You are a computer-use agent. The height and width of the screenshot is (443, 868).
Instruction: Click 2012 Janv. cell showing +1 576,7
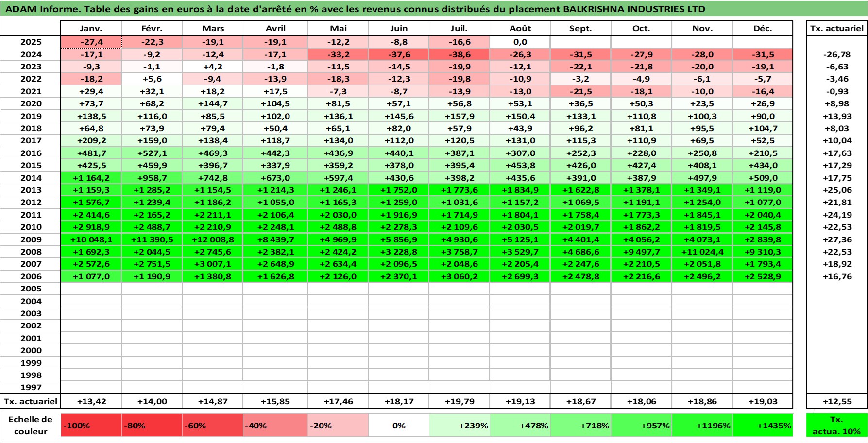(x=91, y=202)
